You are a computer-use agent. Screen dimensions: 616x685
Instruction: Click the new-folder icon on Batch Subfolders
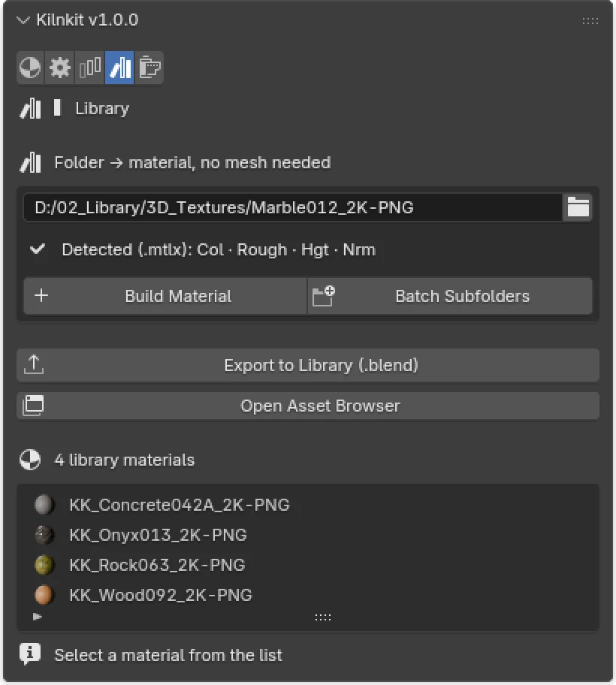(324, 296)
